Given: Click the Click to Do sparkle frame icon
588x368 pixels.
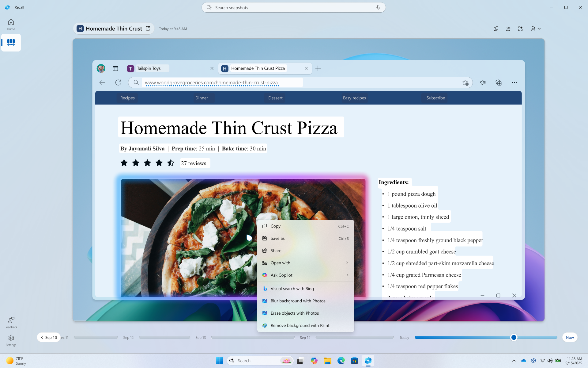Looking at the screenshot, I should (520, 29).
